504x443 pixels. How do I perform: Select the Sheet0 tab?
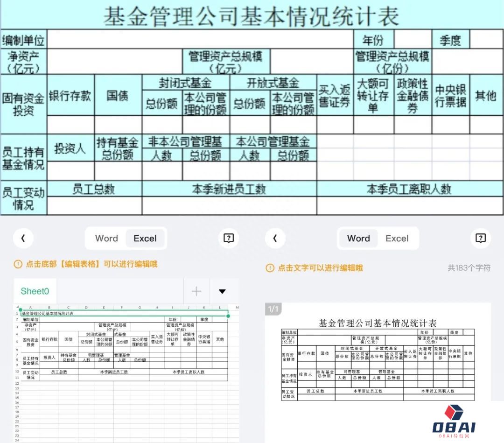35,291
